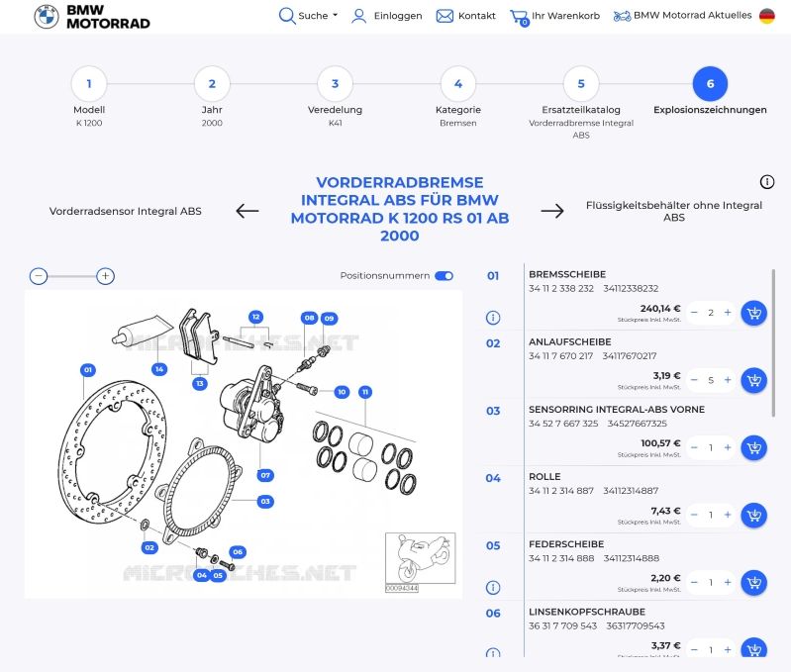Select position marker 09 on diagram
This screenshot has width=791, height=672.
click(329, 318)
